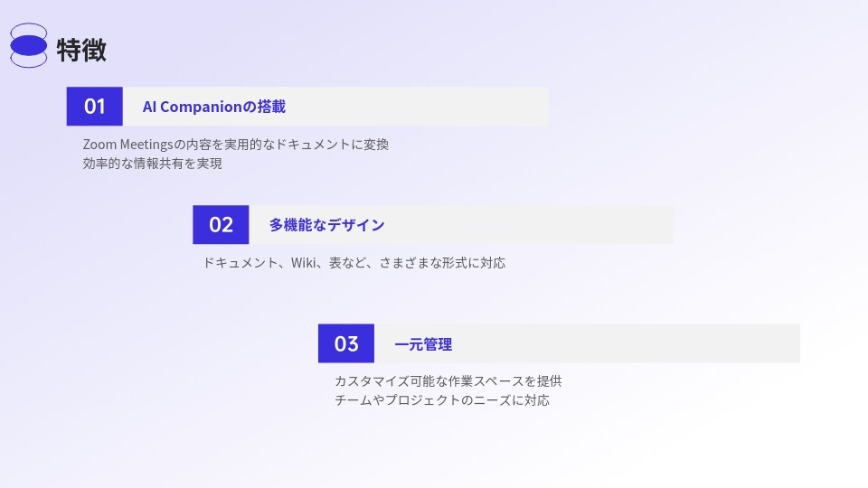Click the Zoom Meetingsの内容 description line
Image resolution: width=868 pixels, height=488 pixels.
pos(236,145)
